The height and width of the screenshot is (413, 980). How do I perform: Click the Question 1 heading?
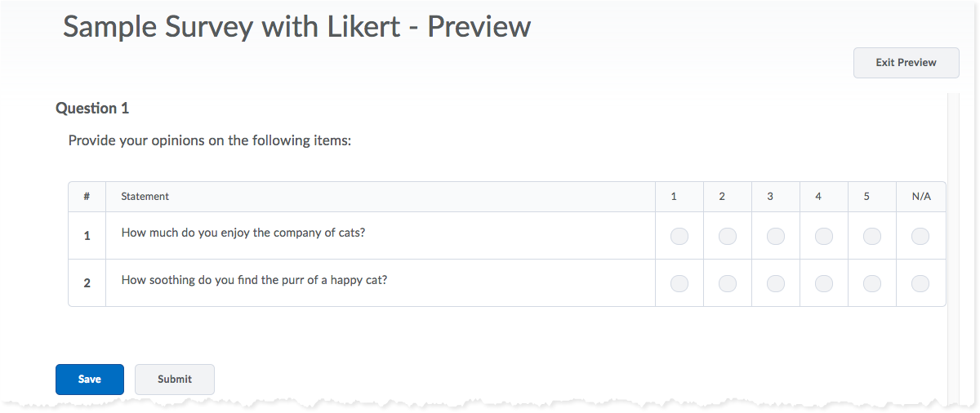click(92, 108)
